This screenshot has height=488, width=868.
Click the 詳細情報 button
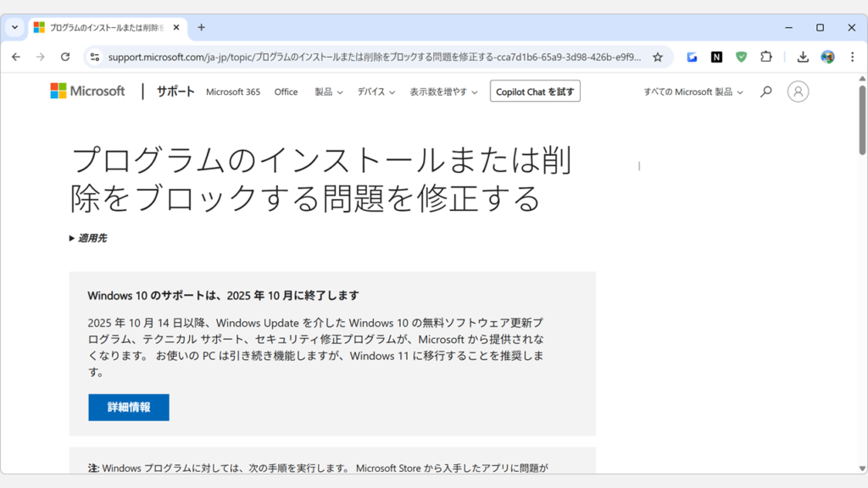click(x=129, y=408)
